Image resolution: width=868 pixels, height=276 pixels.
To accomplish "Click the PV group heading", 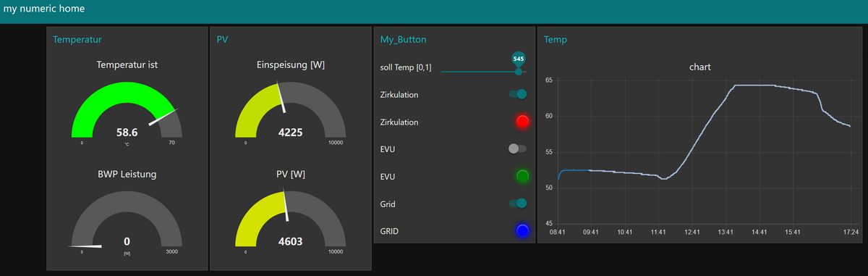I will tap(222, 39).
